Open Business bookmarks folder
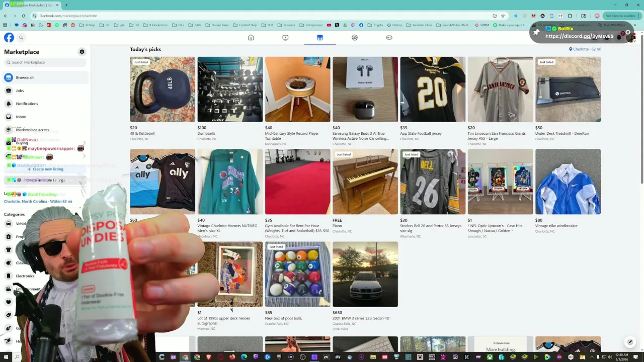 coord(286,25)
